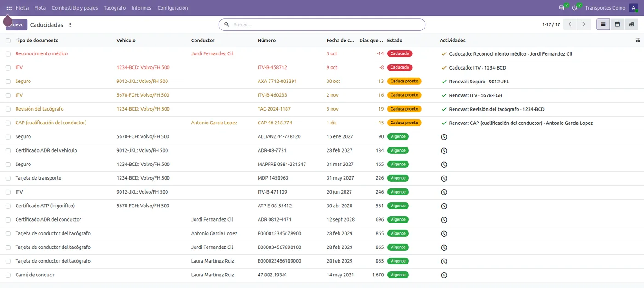This screenshot has height=288, width=644.
Task: Click the search magnifier icon
Action: click(227, 24)
